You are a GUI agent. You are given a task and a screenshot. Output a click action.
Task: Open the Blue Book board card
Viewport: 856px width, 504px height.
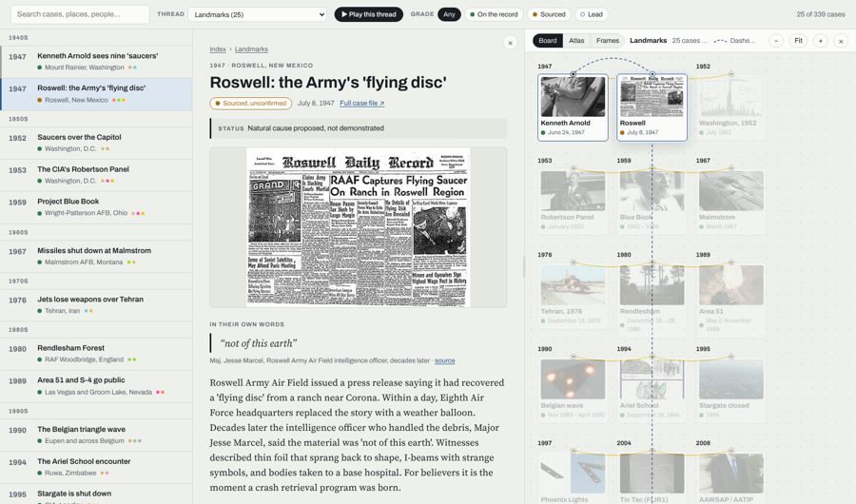tap(652, 202)
